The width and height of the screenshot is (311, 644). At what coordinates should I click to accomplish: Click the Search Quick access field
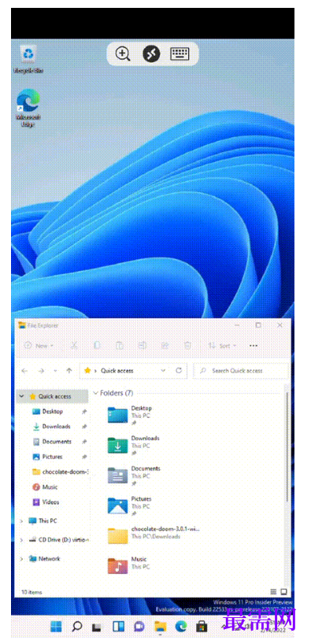point(241,371)
